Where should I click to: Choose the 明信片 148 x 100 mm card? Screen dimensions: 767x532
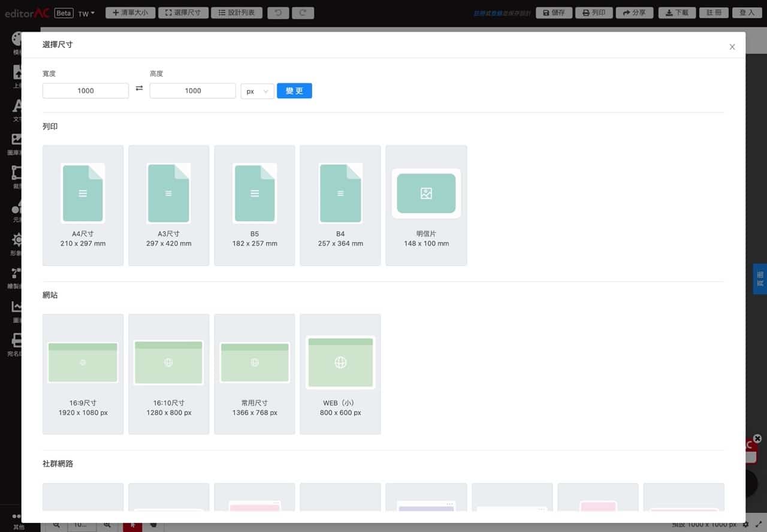pos(426,205)
